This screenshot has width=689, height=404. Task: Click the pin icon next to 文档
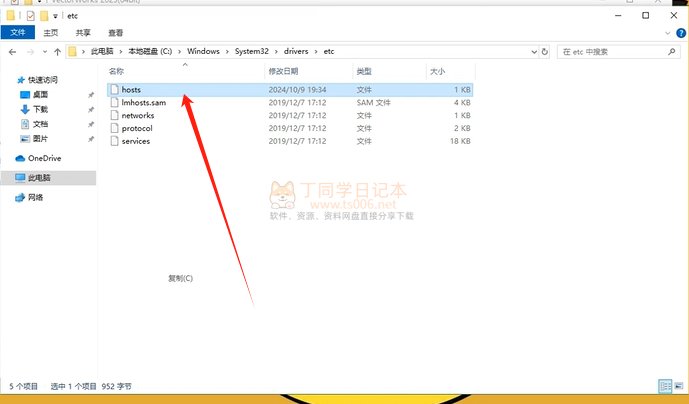point(91,124)
